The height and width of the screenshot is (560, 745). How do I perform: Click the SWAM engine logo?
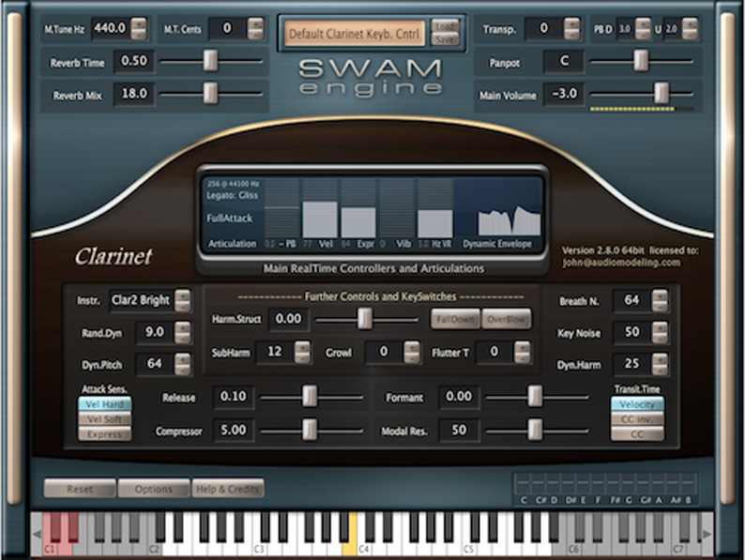pos(371,78)
